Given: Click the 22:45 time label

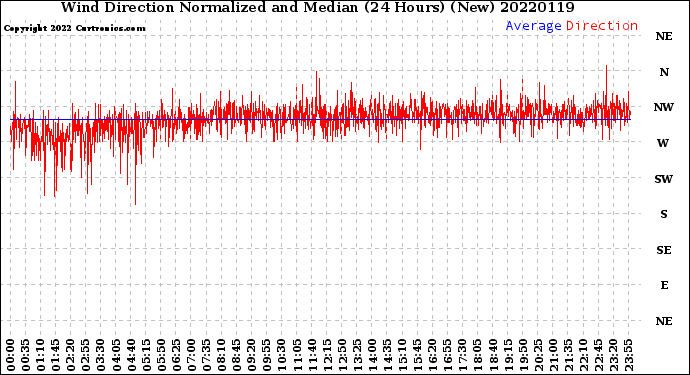Looking at the screenshot, I should (x=598, y=355).
